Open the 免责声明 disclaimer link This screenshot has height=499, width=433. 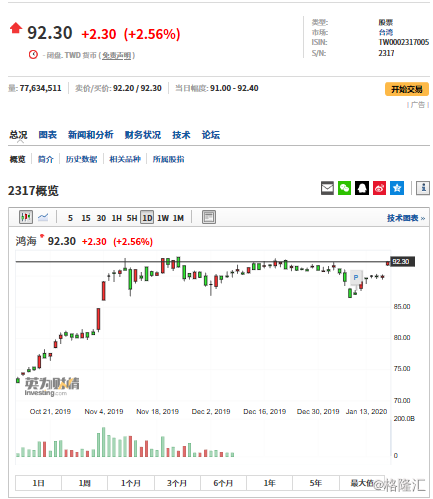point(116,55)
